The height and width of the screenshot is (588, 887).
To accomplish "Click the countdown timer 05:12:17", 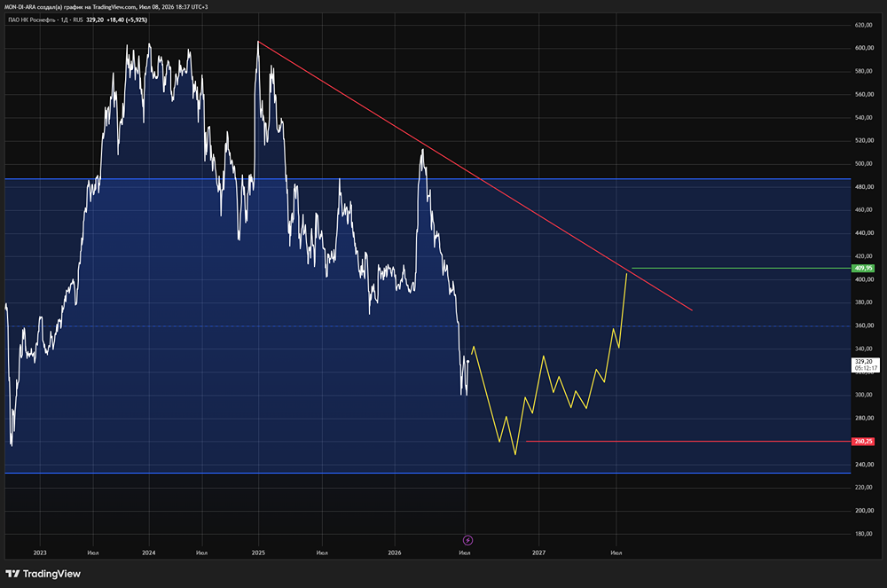I will pos(866,368).
